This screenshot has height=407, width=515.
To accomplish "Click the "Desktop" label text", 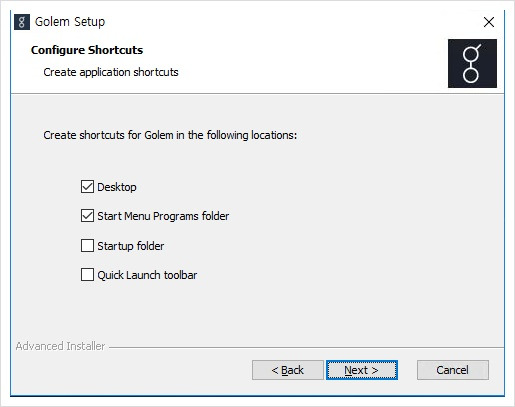I will click(117, 187).
